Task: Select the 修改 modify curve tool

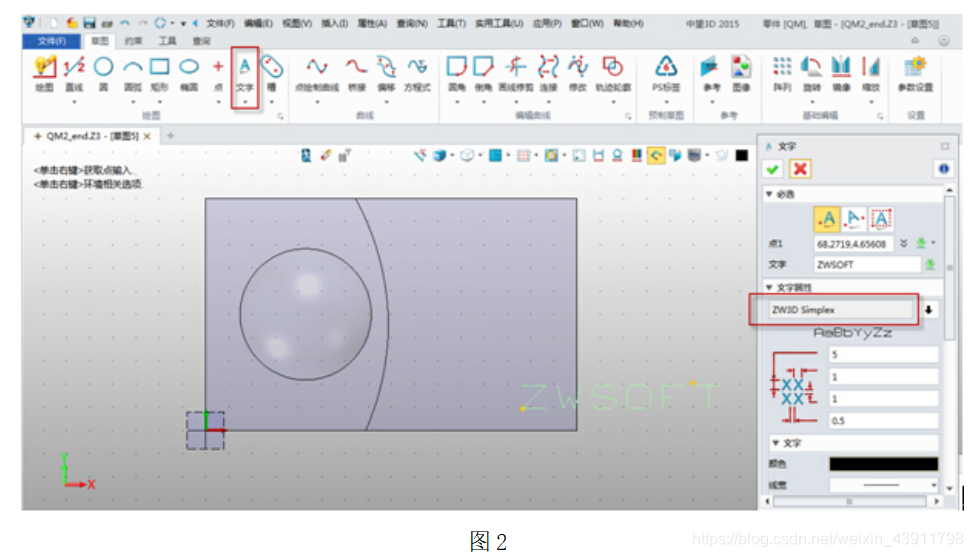Action: click(x=578, y=73)
